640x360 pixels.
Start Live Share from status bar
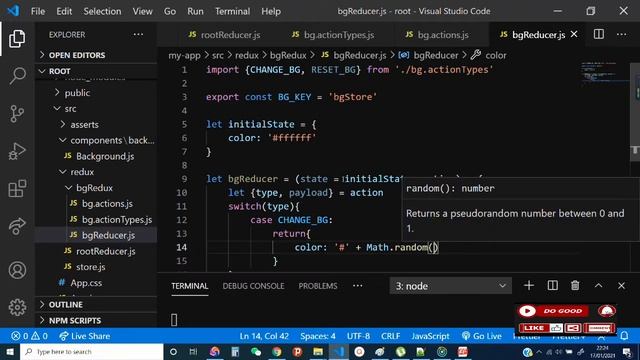84,336
